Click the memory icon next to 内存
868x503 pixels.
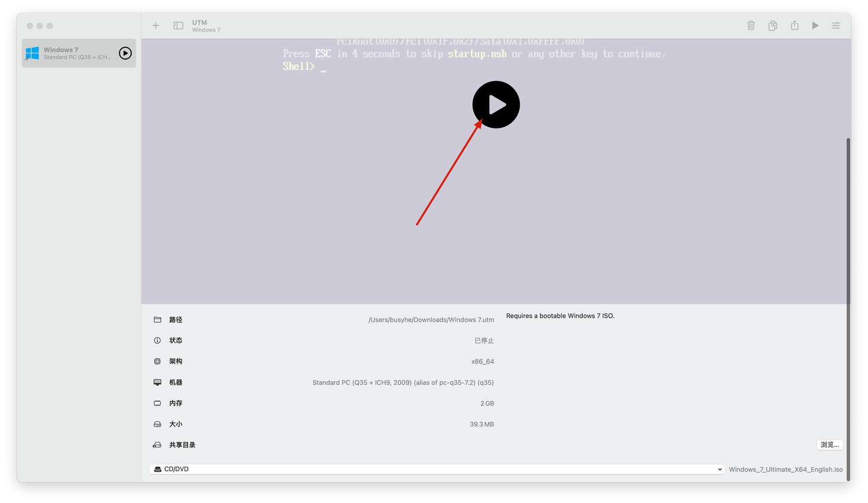[x=157, y=403]
